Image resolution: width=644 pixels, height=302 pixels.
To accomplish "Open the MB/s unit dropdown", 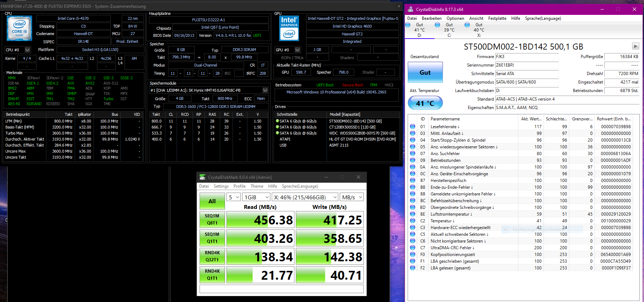I will [x=352, y=197].
